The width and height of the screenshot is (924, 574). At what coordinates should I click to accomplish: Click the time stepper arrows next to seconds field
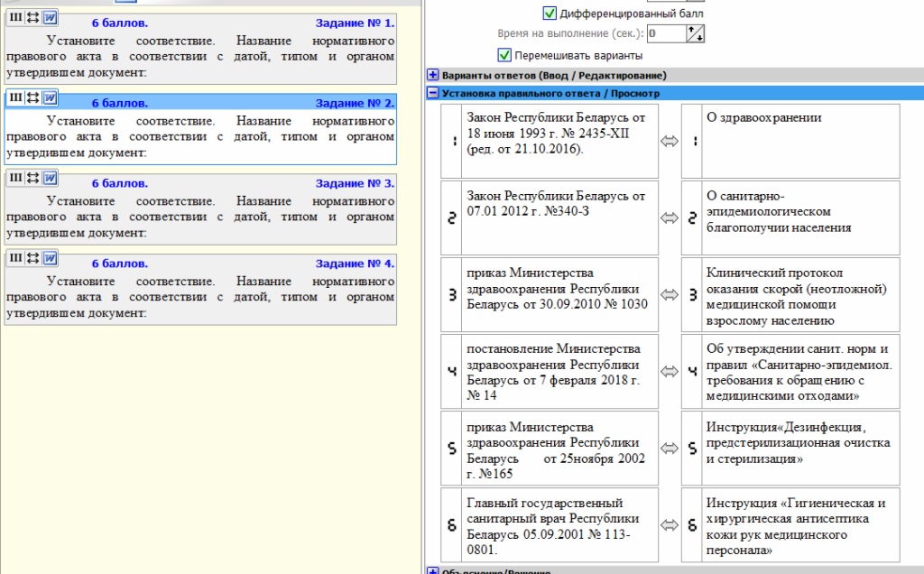[696, 33]
